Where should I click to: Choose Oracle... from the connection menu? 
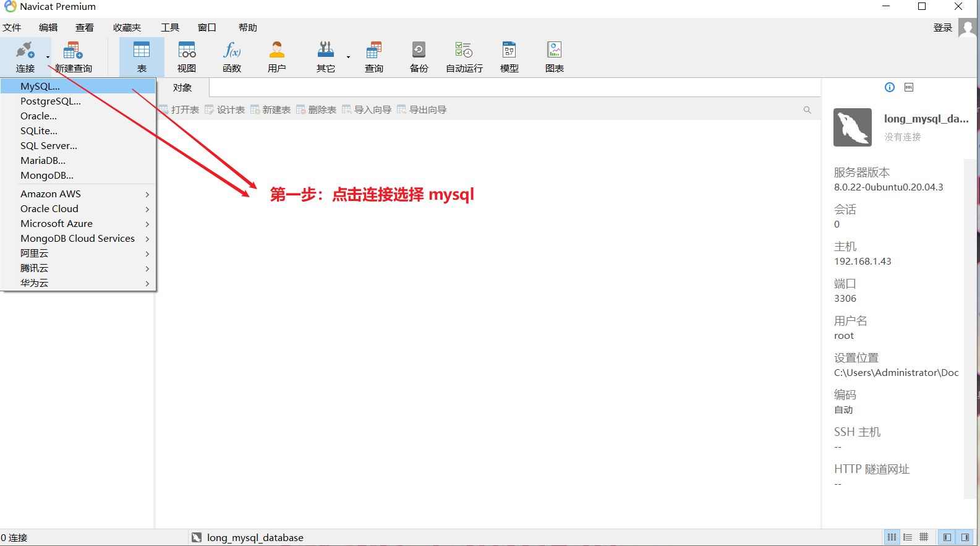[78, 116]
